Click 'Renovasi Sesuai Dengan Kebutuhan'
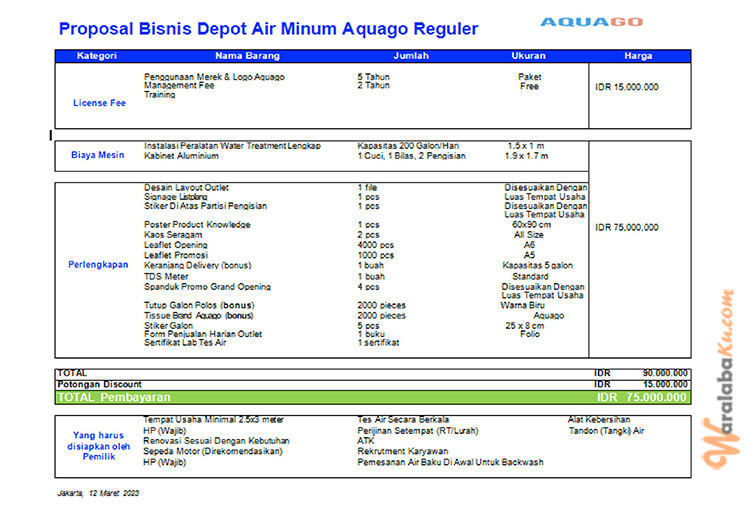The image size is (750, 505). click(216, 441)
